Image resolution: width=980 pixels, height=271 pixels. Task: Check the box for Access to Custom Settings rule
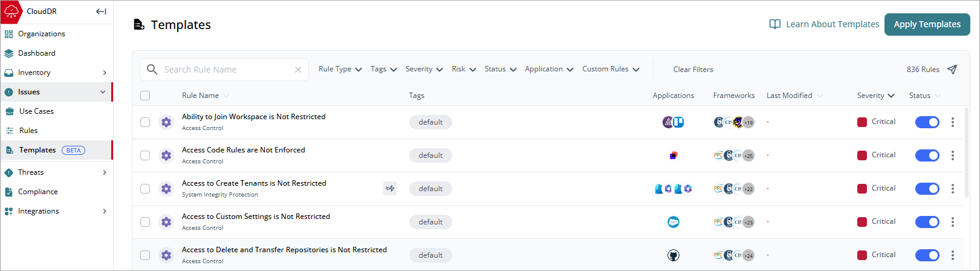[x=145, y=222]
